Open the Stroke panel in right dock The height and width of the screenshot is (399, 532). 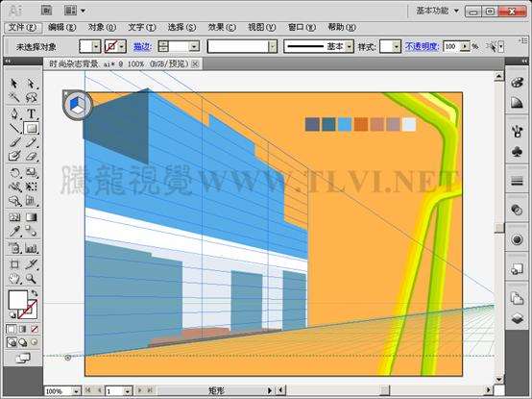pos(517,181)
